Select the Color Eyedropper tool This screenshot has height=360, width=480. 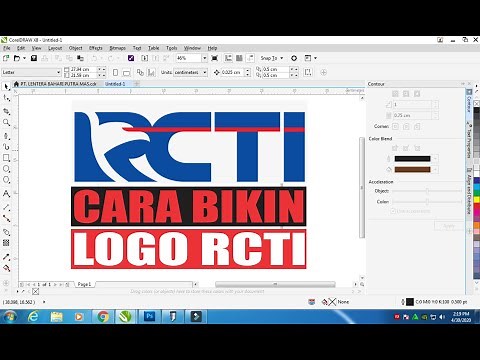pos(6,257)
